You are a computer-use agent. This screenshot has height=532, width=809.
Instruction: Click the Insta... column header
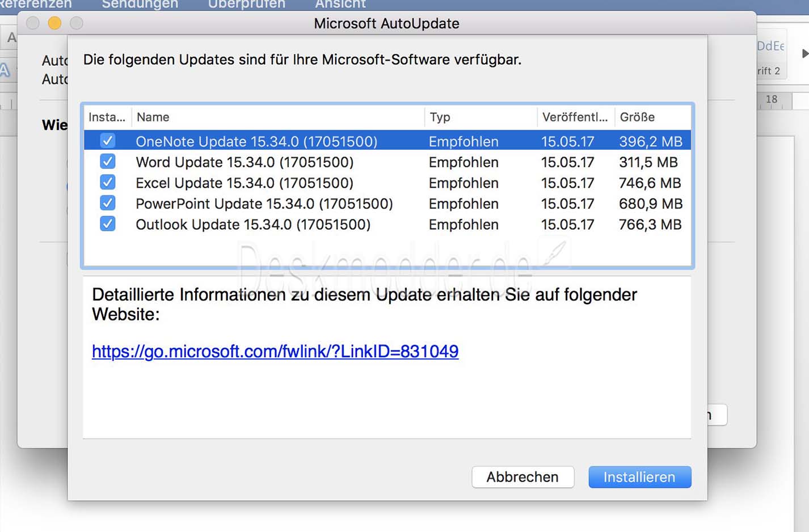108,117
